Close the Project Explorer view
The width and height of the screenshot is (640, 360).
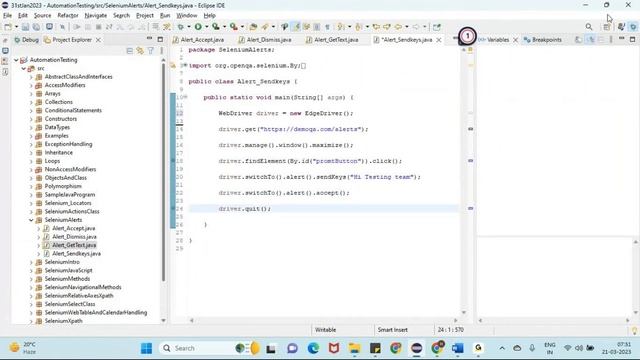(98, 40)
